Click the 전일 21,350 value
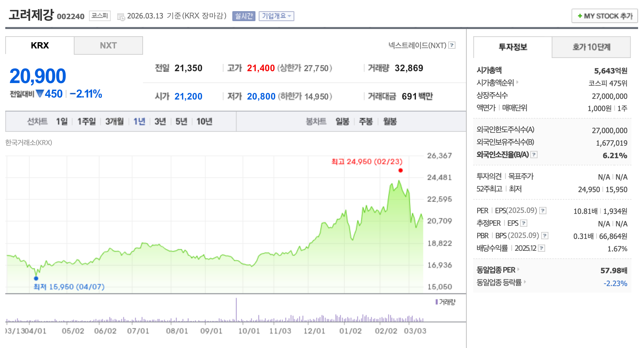 [x=189, y=68]
